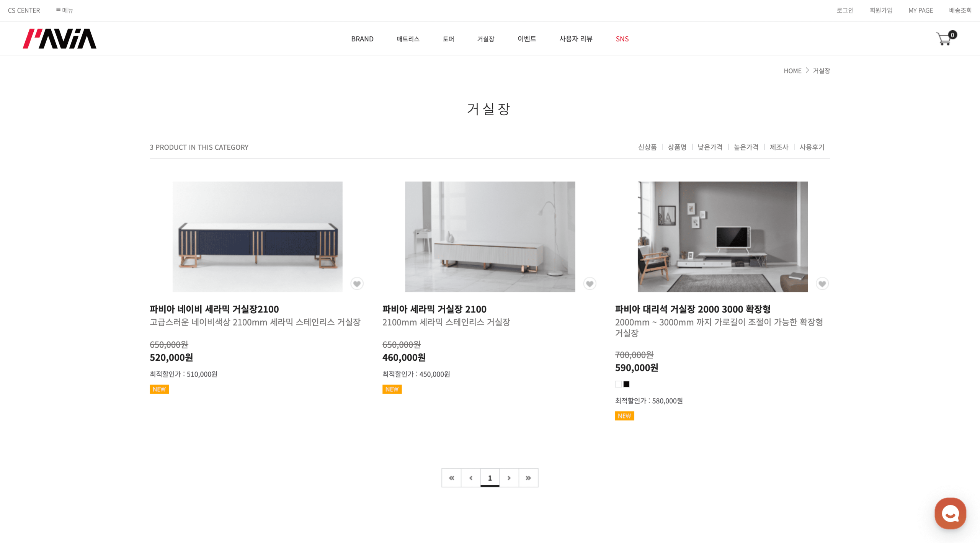Toggle wishlist heart on white ceramic cabinet 2100
Viewport: 980px width, 543px height.
(x=590, y=284)
